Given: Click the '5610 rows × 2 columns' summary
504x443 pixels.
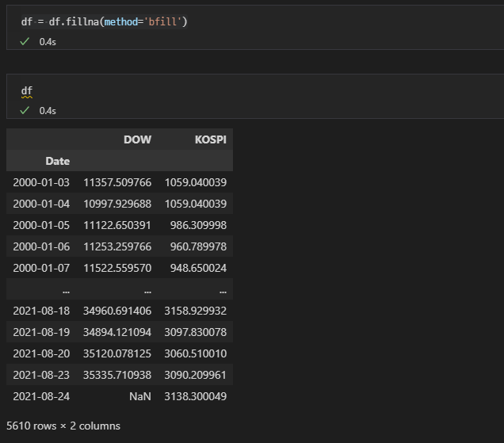Looking at the screenshot, I should pyautogui.click(x=63, y=426).
